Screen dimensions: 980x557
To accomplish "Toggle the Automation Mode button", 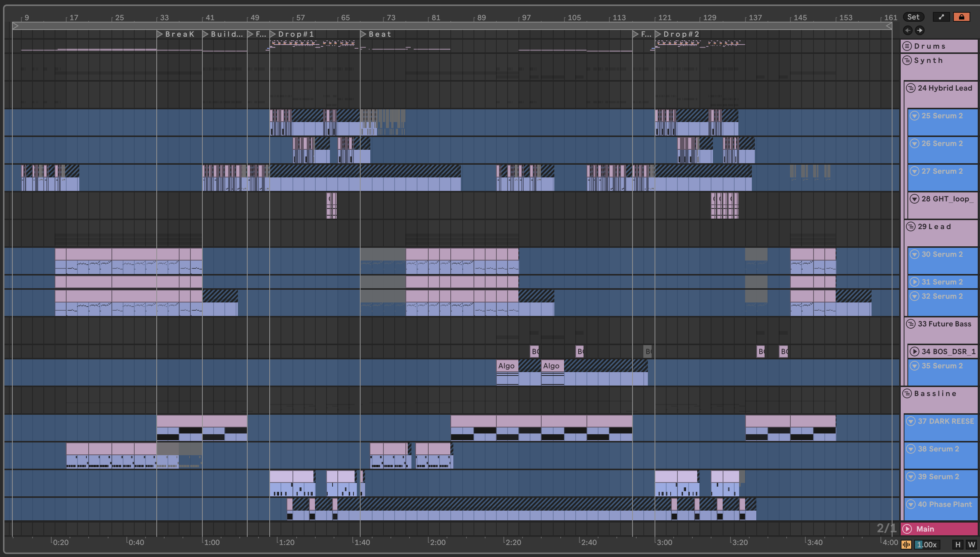I will (x=941, y=17).
